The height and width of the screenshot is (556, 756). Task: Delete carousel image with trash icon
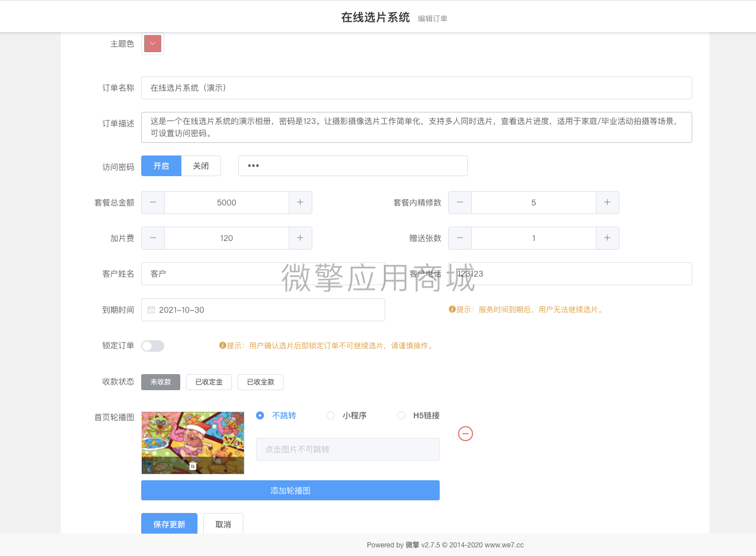193,466
